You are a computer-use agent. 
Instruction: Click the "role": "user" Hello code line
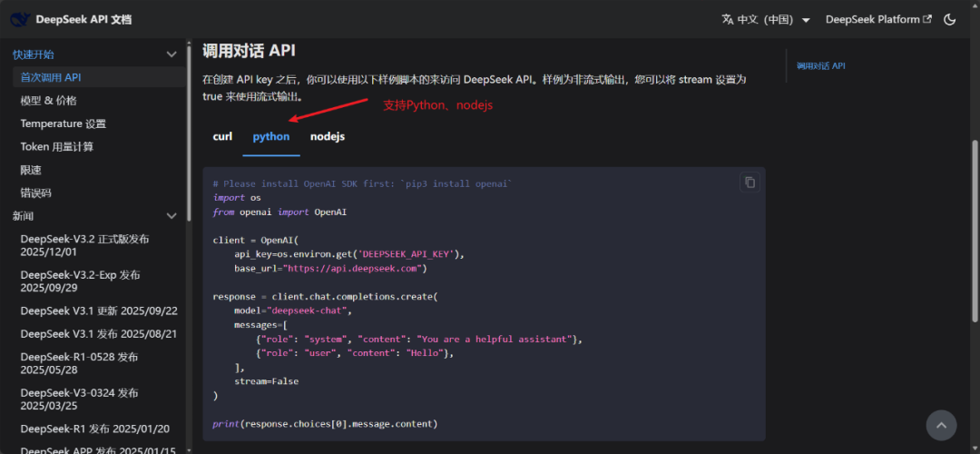pos(355,353)
